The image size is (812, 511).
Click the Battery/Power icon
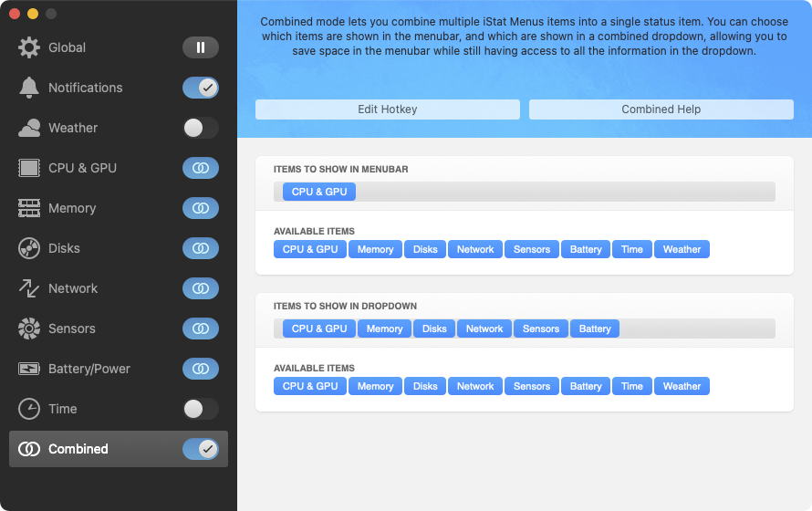[x=29, y=369]
